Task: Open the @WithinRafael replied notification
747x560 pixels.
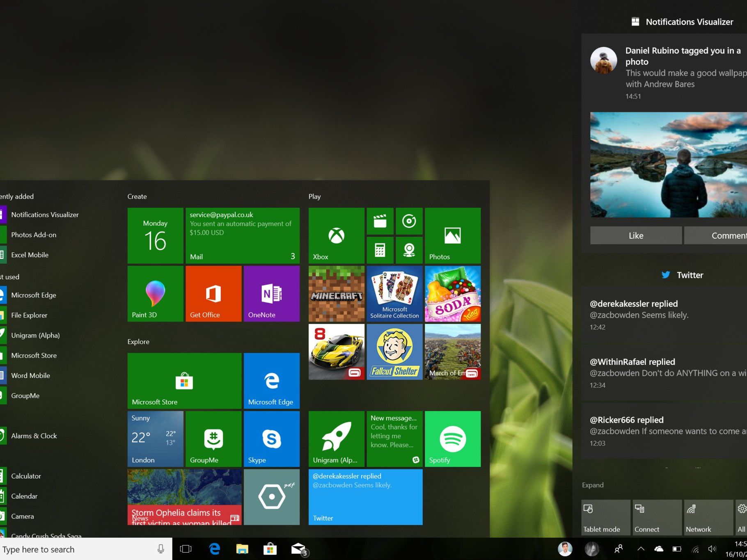Action: [x=664, y=373]
